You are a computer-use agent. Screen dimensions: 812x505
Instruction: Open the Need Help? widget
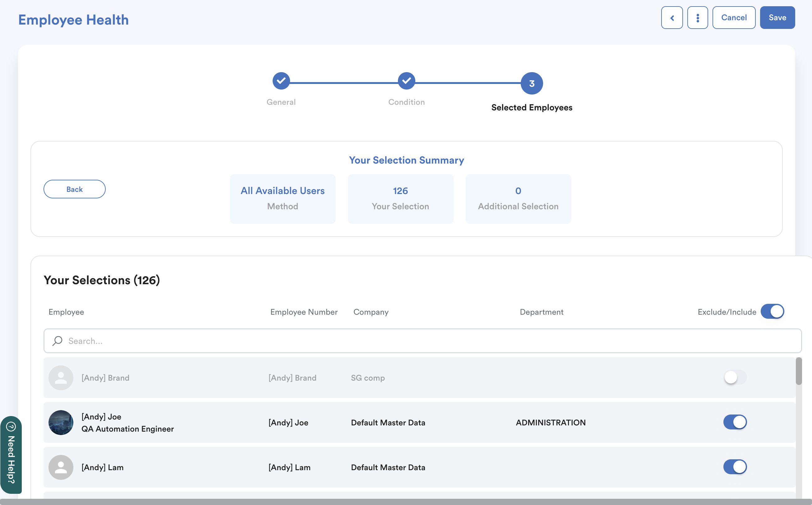pos(11,455)
